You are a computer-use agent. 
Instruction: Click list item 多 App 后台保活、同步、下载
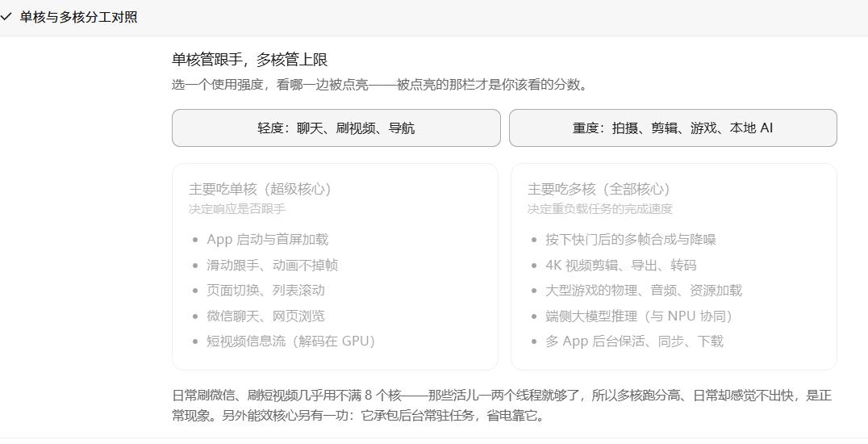point(634,341)
